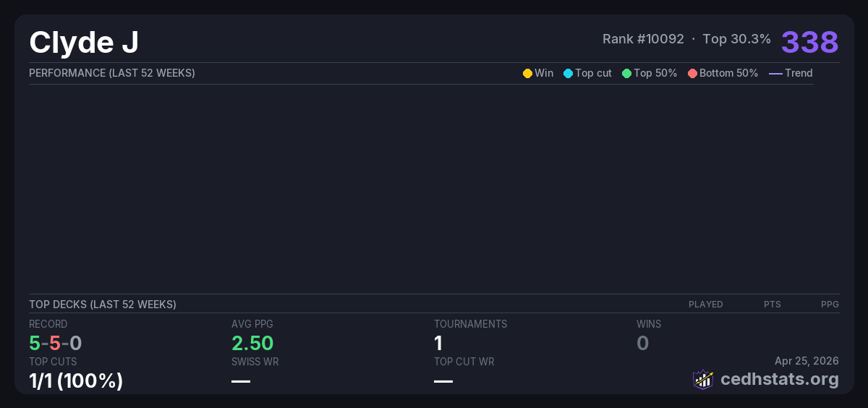The width and height of the screenshot is (868, 408).
Task: Click the purple Trend line marker
Action: pyautogui.click(x=775, y=73)
